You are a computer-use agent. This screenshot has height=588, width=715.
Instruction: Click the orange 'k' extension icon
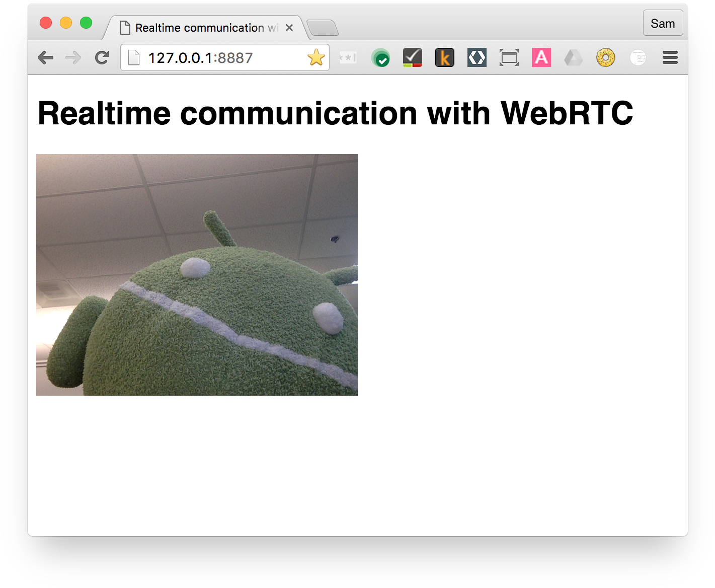point(444,57)
